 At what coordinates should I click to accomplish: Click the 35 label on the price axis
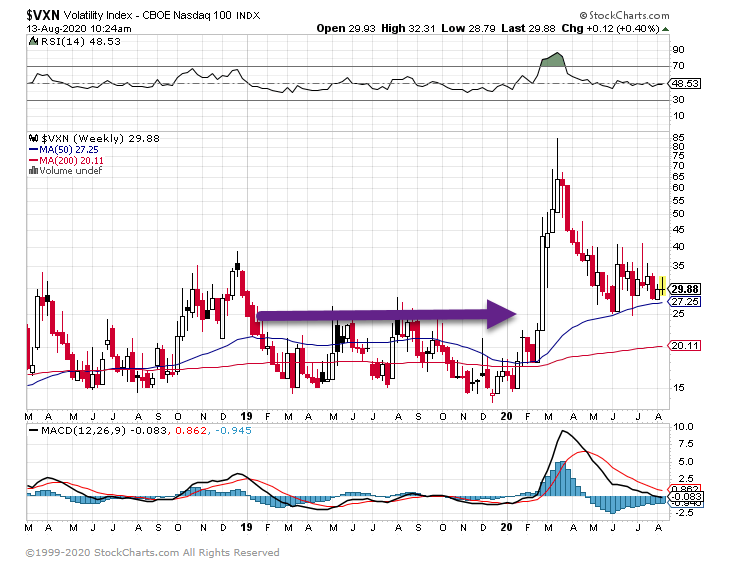pyautogui.click(x=678, y=266)
